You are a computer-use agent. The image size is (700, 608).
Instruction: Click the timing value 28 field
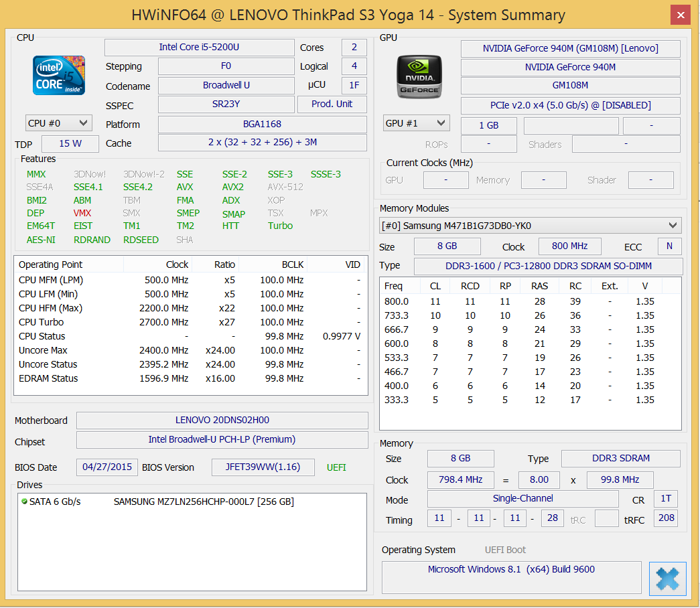click(x=552, y=518)
